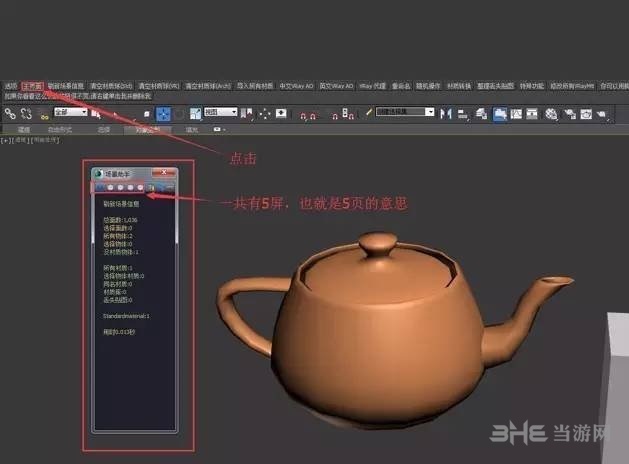Toggle the Window/Crossing selection icon

click(146, 114)
